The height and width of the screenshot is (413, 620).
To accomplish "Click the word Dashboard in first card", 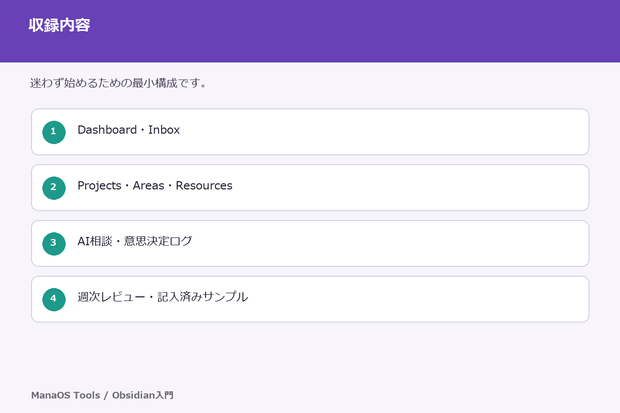I will coord(107,130).
